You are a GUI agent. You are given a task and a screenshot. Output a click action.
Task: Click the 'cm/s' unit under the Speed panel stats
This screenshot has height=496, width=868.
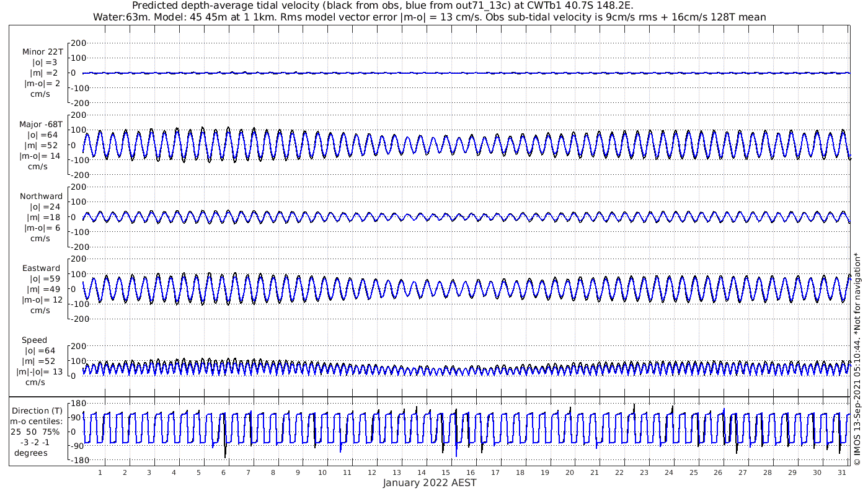tap(34, 383)
